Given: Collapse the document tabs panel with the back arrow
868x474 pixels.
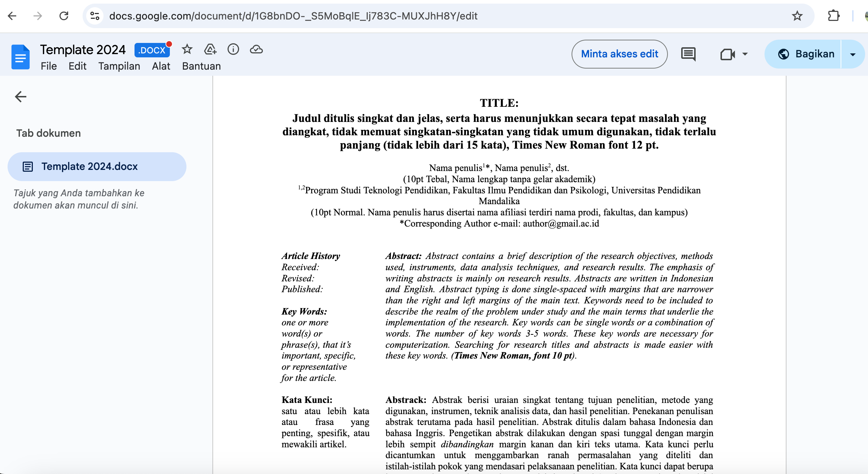Looking at the screenshot, I should (x=21, y=97).
